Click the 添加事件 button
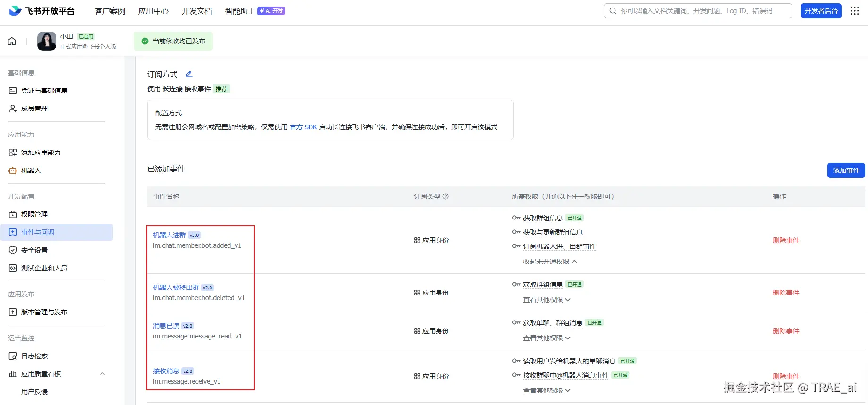The width and height of the screenshot is (868, 405). 846,170
